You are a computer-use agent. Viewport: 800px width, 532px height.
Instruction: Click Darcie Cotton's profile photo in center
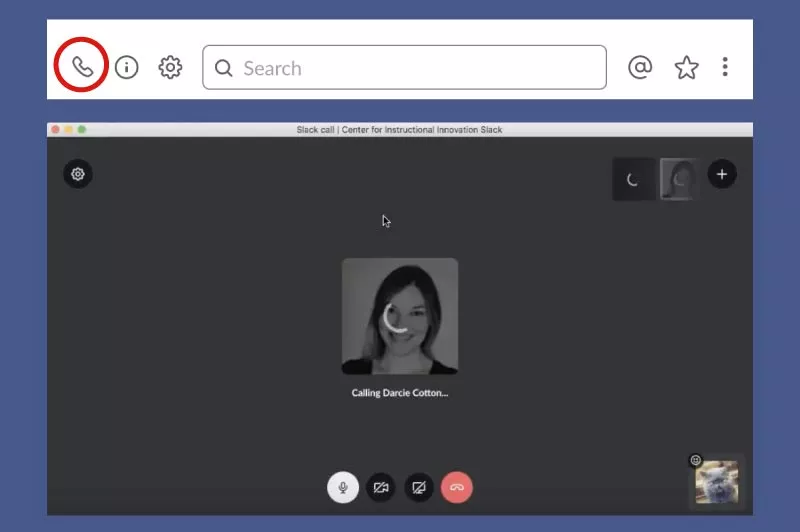(400, 316)
